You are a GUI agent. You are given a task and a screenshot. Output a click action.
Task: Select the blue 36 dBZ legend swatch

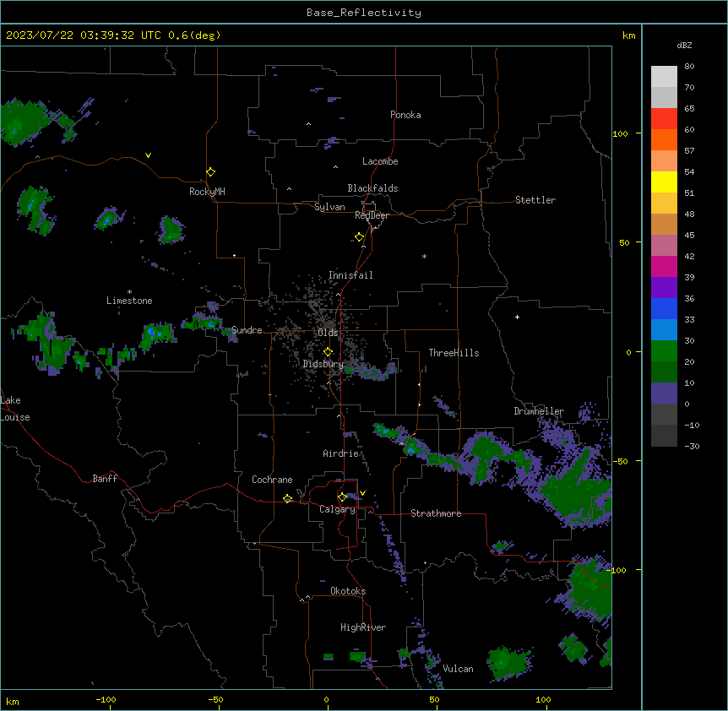pos(664,308)
